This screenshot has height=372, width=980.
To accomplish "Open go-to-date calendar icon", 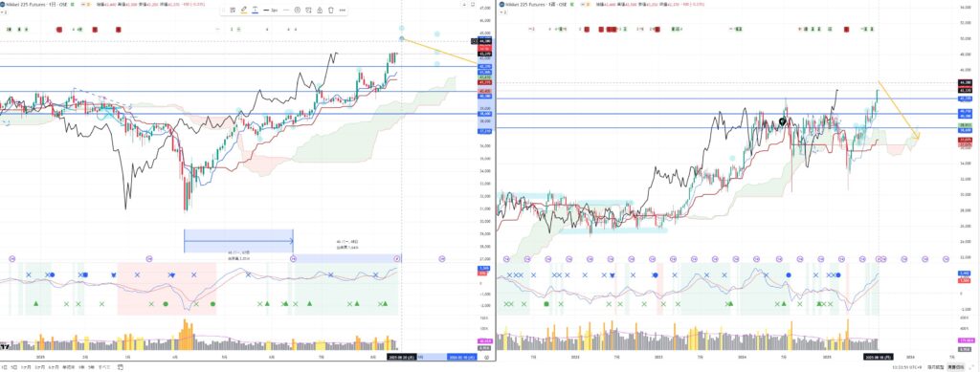I will [120, 367].
